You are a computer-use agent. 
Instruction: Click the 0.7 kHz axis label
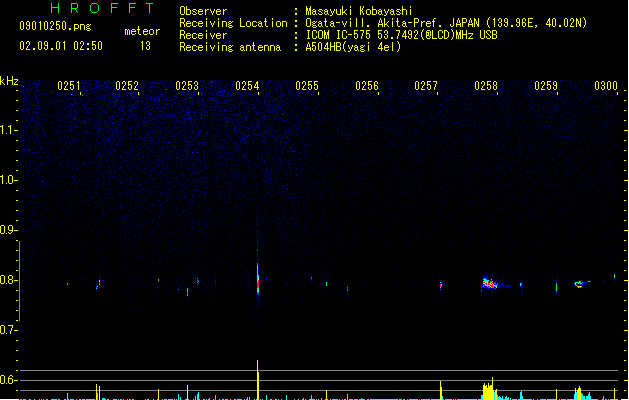click(8, 330)
